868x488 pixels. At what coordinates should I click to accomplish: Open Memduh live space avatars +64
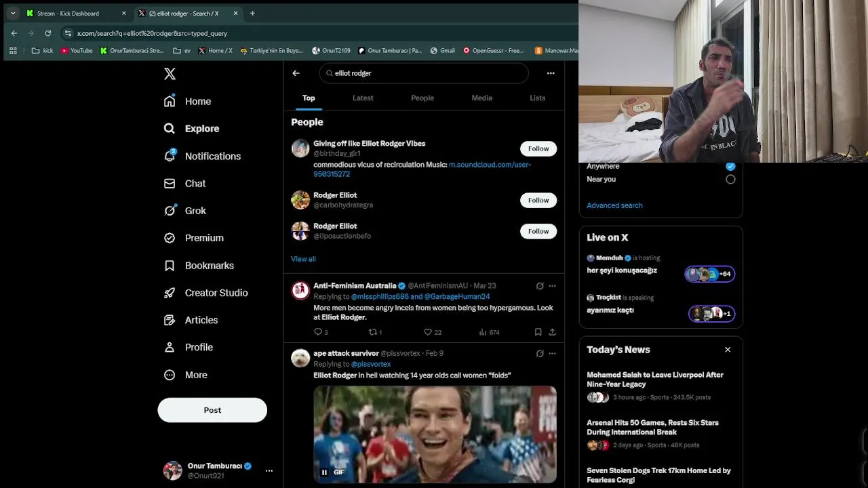click(x=710, y=274)
